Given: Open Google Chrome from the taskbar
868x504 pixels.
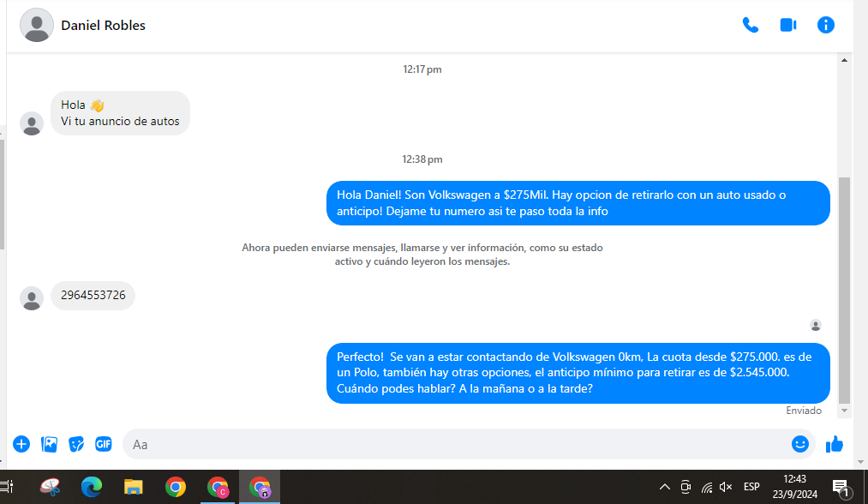Looking at the screenshot, I should [176, 487].
